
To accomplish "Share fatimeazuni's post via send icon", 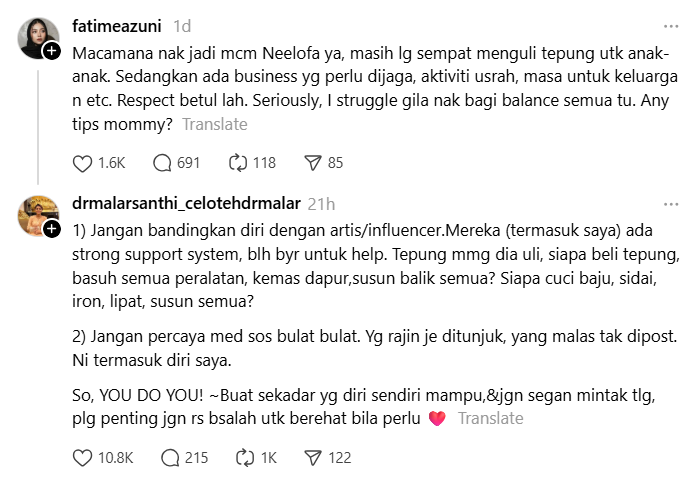I will tap(312, 162).
